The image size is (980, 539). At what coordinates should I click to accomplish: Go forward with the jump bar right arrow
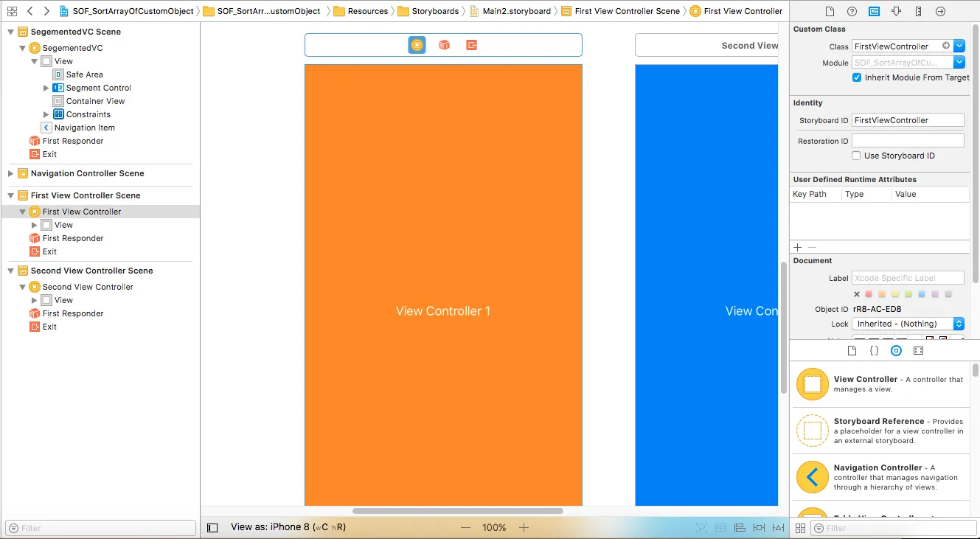pyautogui.click(x=46, y=11)
